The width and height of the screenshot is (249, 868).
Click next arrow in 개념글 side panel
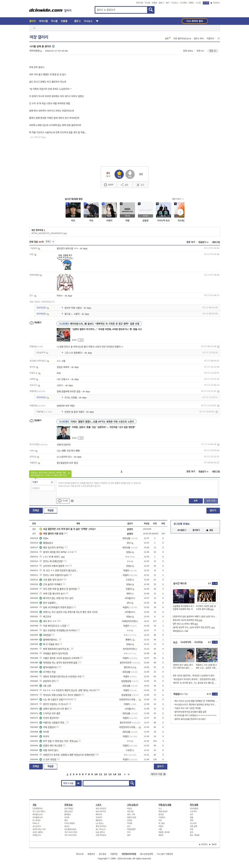click(216, 694)
